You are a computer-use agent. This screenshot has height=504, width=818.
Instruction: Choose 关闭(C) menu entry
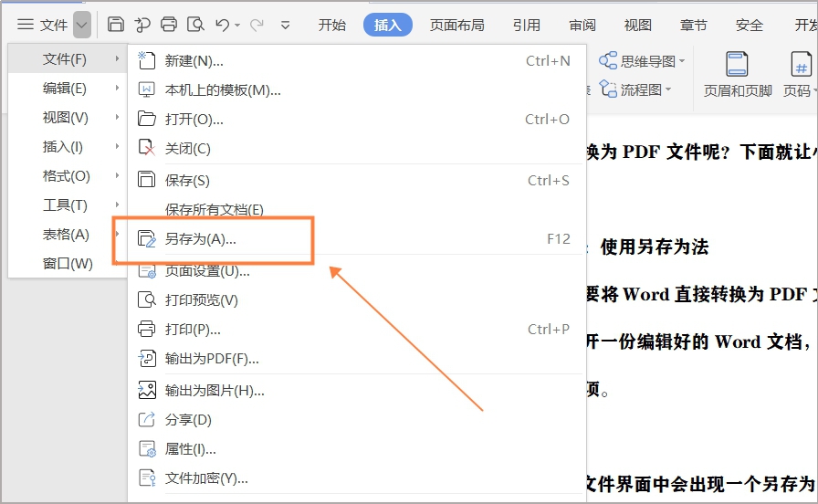click(356, 149)
